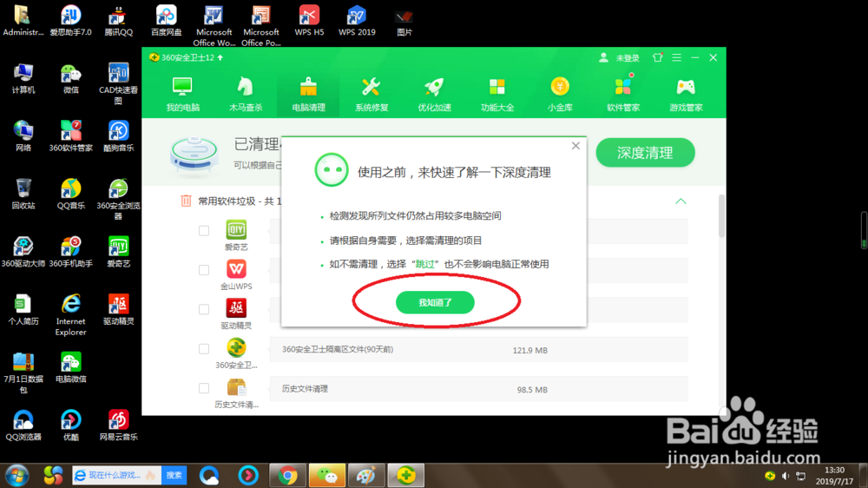This screenshot has height=488, width=868.
Task: Click the 跳过 green text in dialog
Action: pyautogui.click(x=424, y=264)
